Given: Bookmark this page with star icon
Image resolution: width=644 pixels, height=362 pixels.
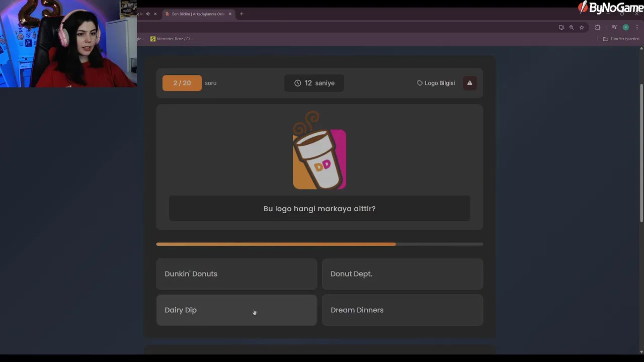Looking at the screenshot, I should [x=582, y=27].
